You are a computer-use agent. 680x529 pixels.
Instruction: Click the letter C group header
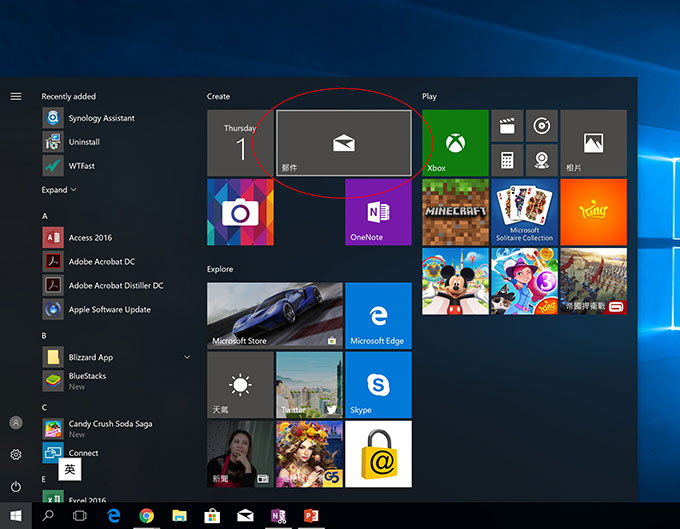(x=44, y=407)
